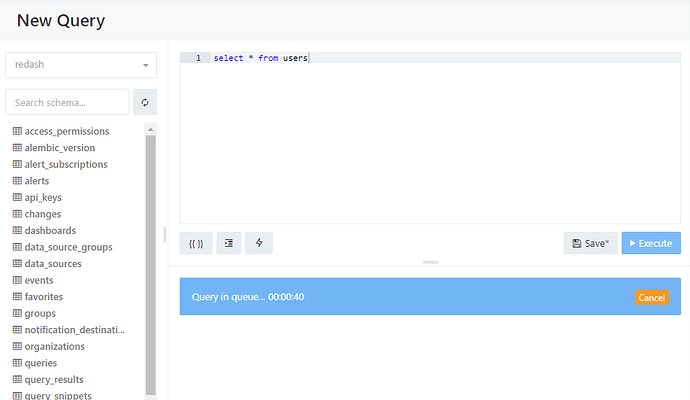Click the format query indent icon

pos(229,243)
